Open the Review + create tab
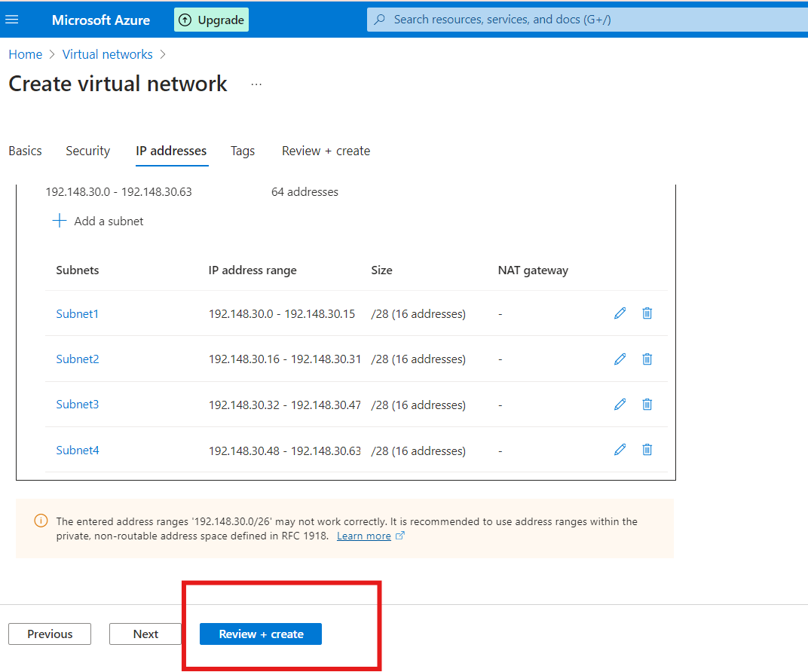The image size is (808, 672). [326, 151]
